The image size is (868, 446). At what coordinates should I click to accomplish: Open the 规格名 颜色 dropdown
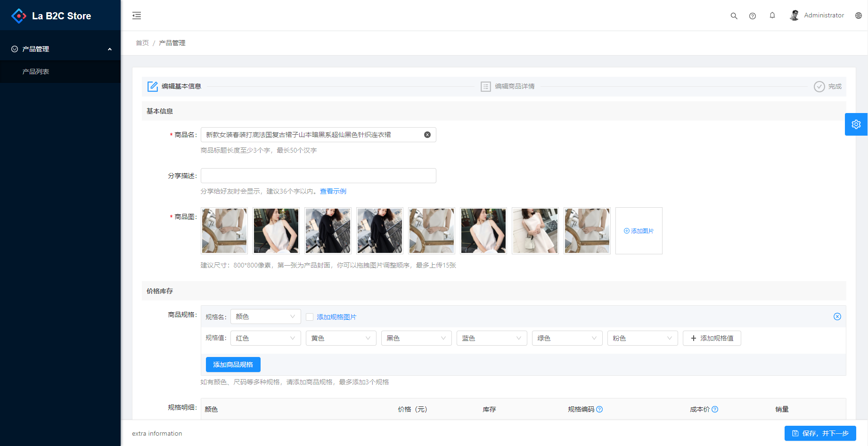tap(266, 316)
